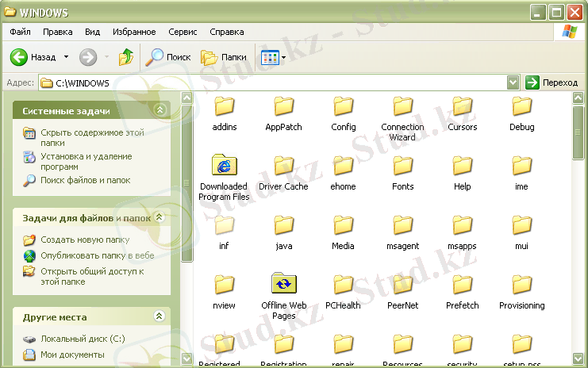This screenshot has height=368, width=588.
Task: Open the Views button dropdown arrow
Action: 283,57
